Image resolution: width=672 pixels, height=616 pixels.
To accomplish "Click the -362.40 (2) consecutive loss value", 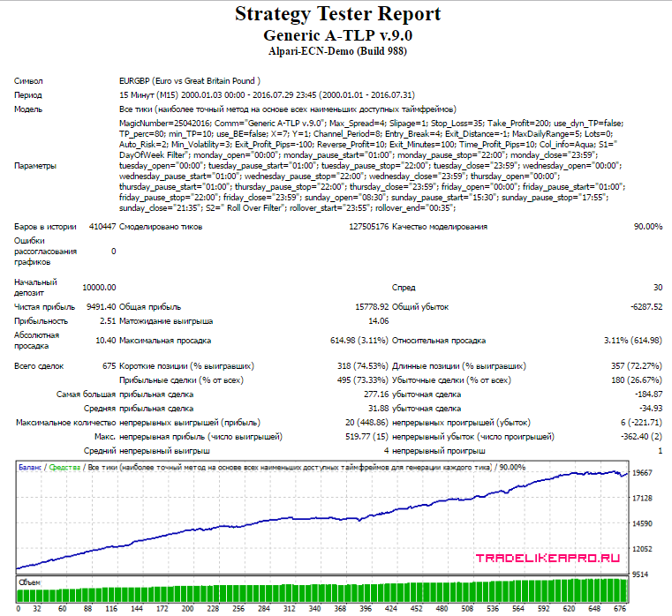I will point(642,437).
